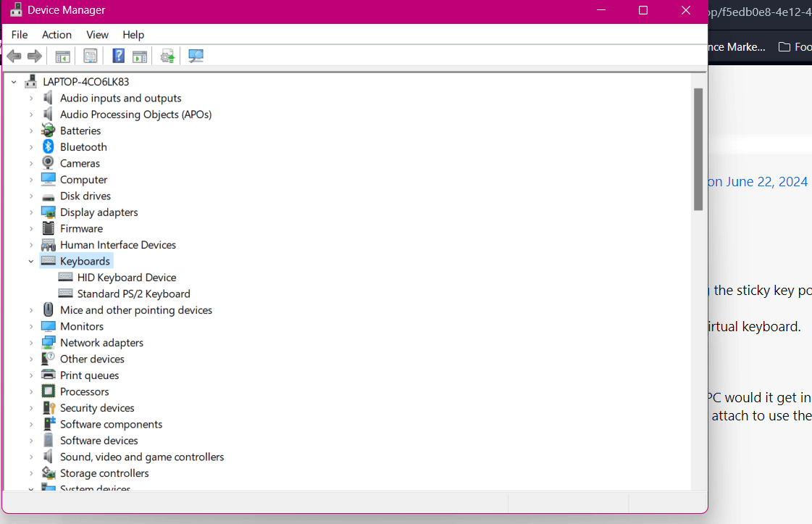812x524 pixels.
Task: Select the Monitors category label
Action: click(x=82, y=327)
